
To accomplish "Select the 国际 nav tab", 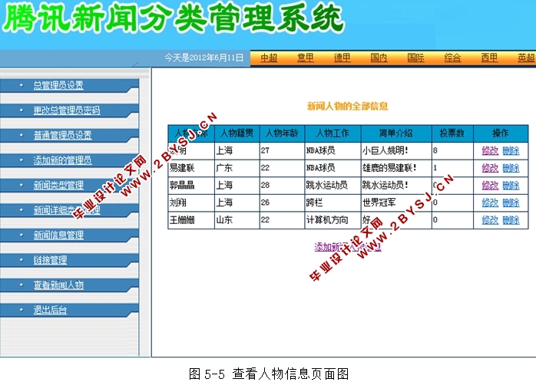I will click(416, 58).
